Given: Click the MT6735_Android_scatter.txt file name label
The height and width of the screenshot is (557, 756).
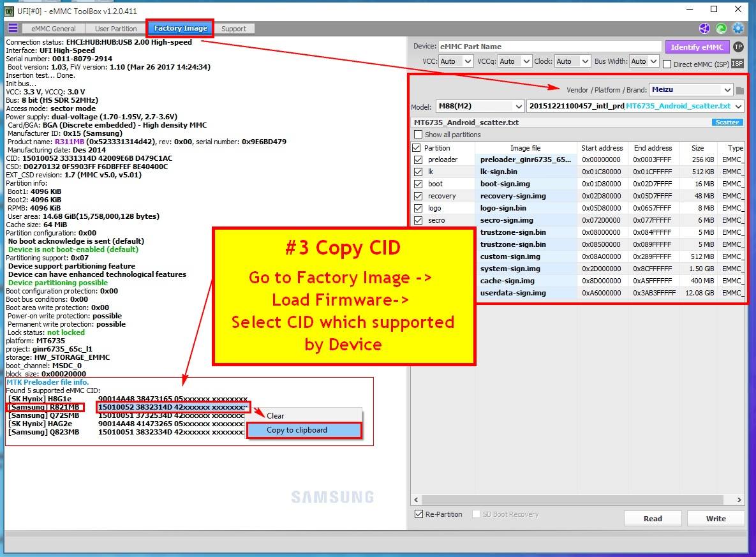Looking at the screenshot, I should 466,123.
